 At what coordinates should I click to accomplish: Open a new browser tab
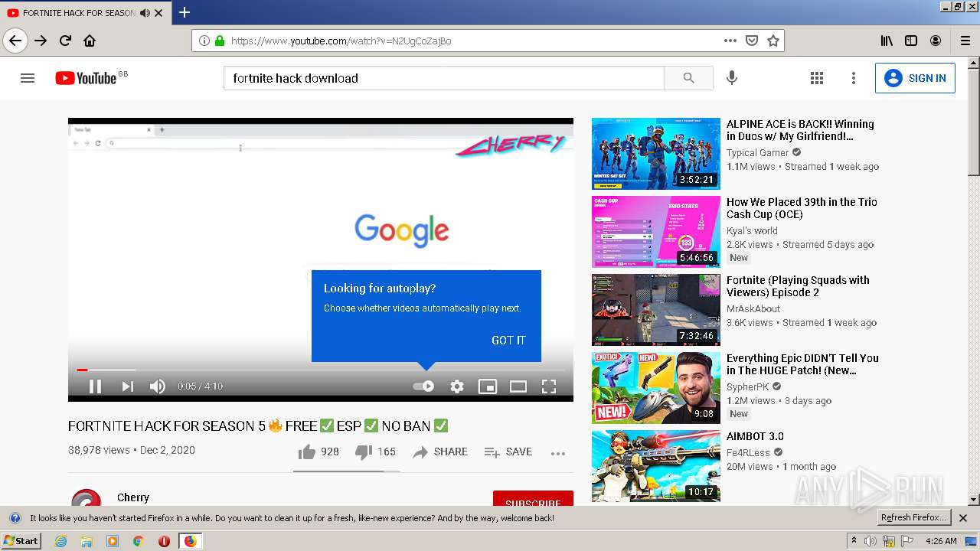coord(184,12)
